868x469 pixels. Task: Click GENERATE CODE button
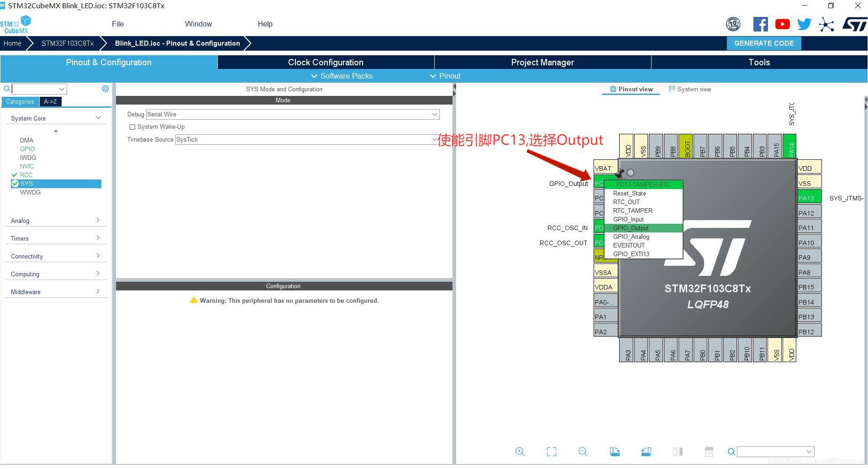click(764, 43)
